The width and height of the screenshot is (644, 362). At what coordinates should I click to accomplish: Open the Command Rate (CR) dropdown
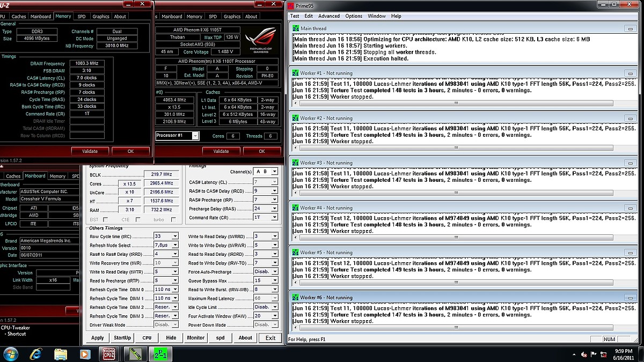click(x=266, y=217)
